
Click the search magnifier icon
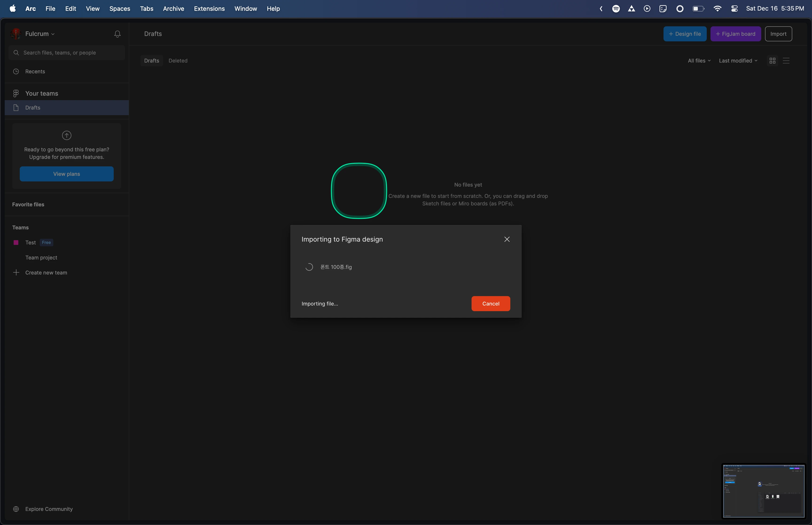[16, 52]
